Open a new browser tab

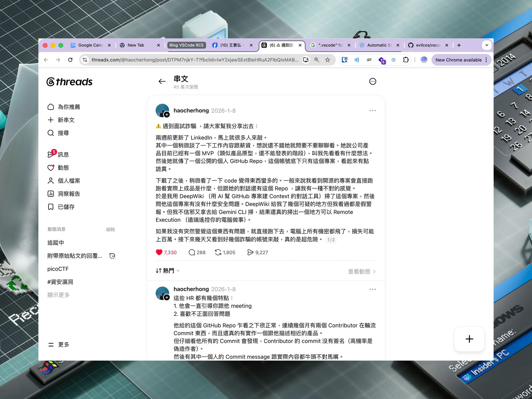pyautogui.click(x=459, y=45)
